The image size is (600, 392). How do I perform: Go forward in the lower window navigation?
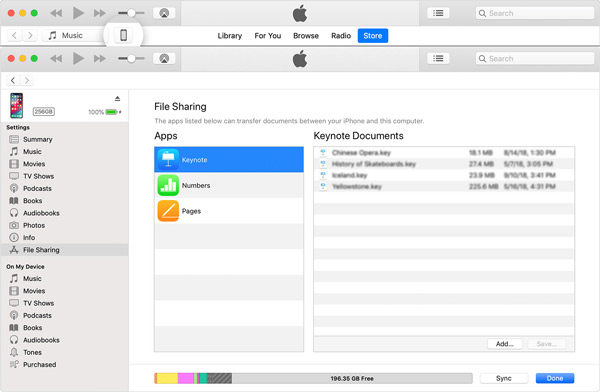27,80
